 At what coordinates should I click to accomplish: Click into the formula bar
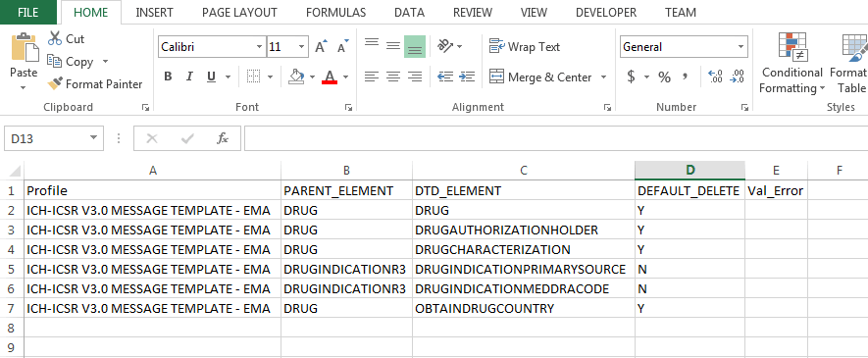pos(556,138)
